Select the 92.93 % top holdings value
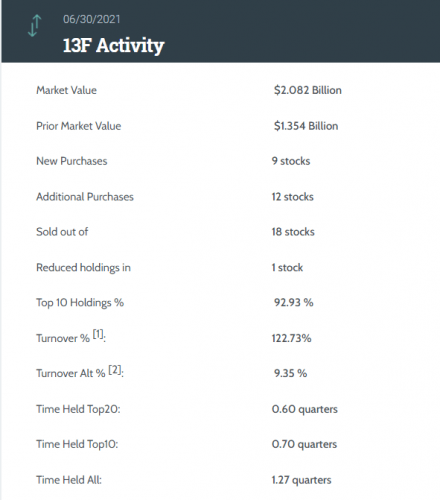 (x=293, y=302)
